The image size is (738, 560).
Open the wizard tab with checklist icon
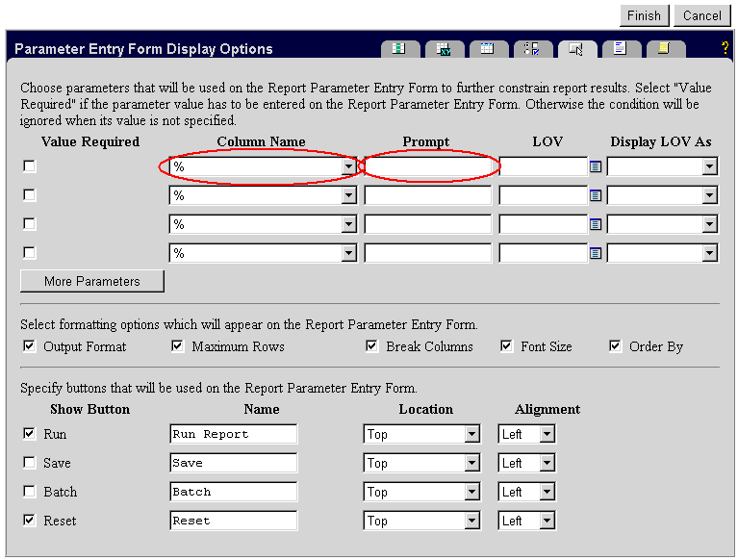(x=532, y=48)
